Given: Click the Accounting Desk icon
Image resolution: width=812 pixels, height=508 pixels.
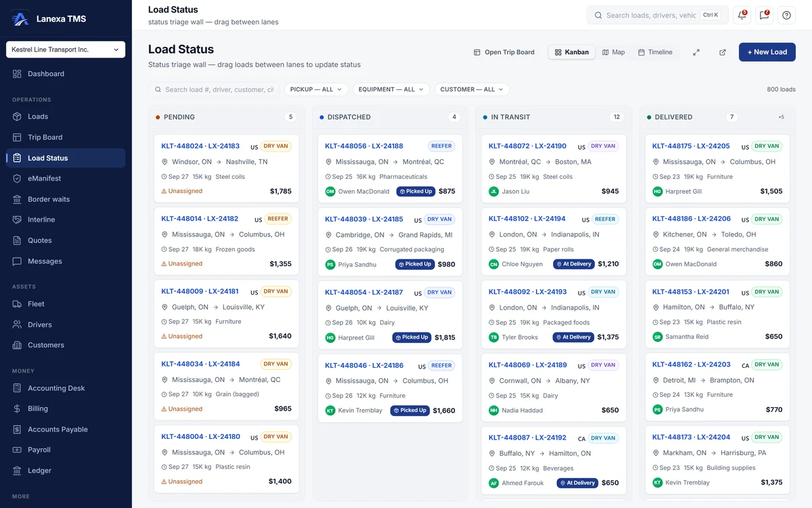Looking at the screenshot, I should [17, 388].
